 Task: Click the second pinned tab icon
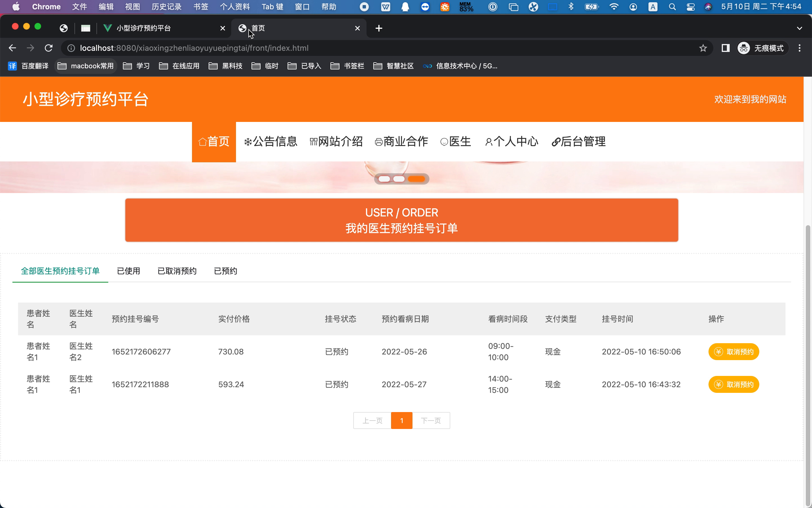85,28
